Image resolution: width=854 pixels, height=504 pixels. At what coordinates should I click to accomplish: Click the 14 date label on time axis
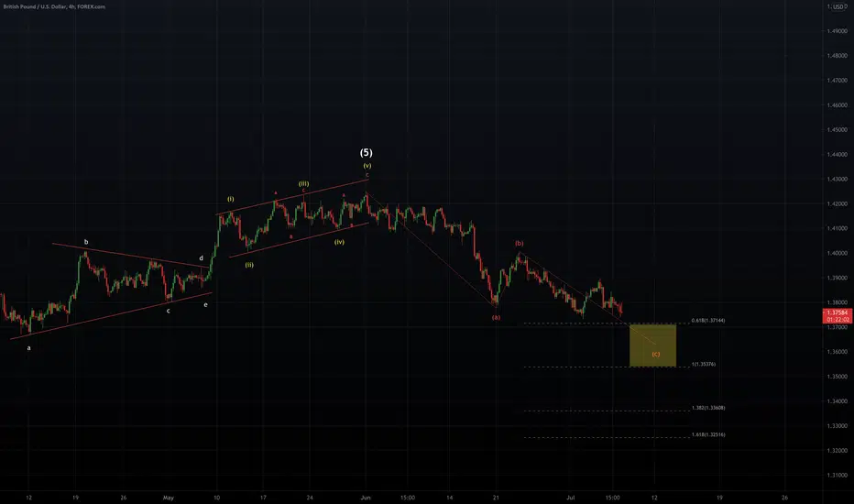point(449,498)
